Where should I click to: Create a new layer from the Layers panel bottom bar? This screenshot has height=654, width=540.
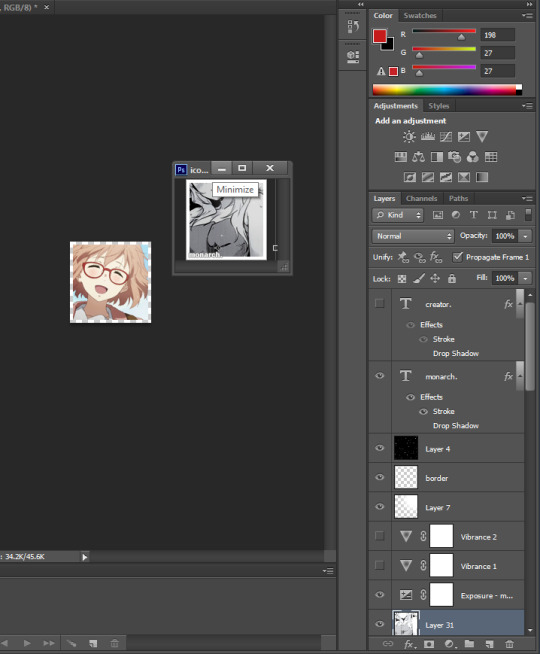click(x=489, y=644)
